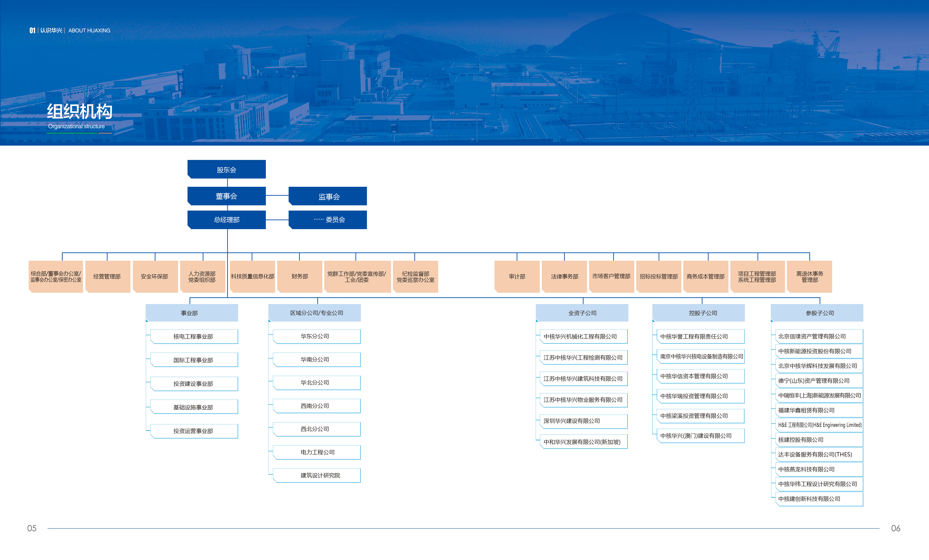Screen dimensions: 929x560
Task: Select 中核华瑞投资管理有限公司
Action: (700, 396)
